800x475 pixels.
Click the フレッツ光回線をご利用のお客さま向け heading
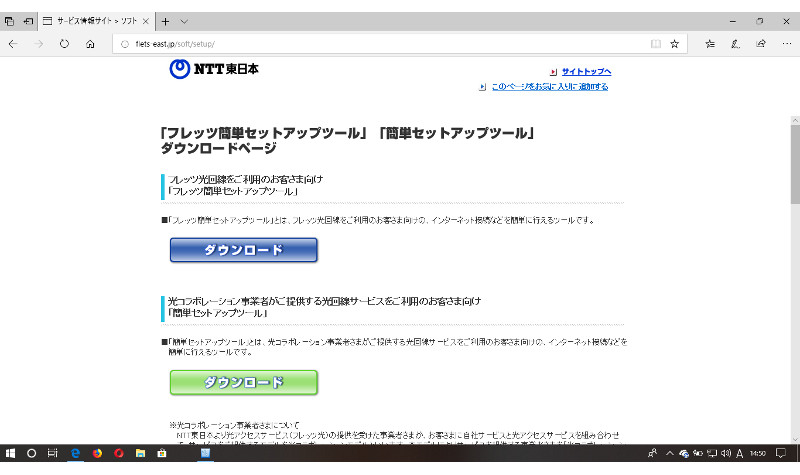coord(245,179)
